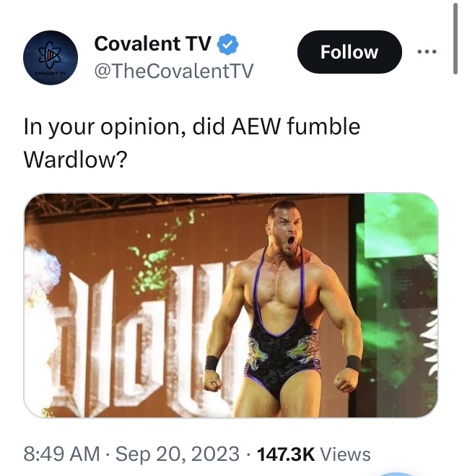
Task: Click the atom logo inside the avatar
Action: click(x=51, y=54)
